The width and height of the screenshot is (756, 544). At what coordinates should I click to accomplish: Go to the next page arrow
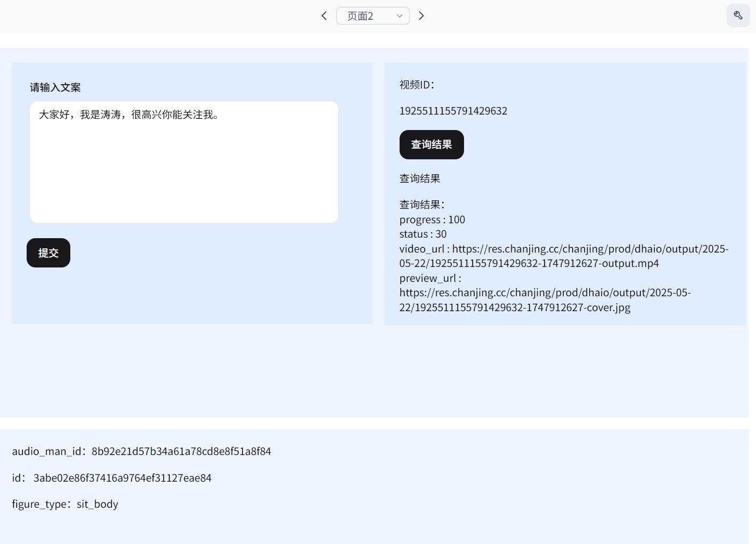(421, 16)
